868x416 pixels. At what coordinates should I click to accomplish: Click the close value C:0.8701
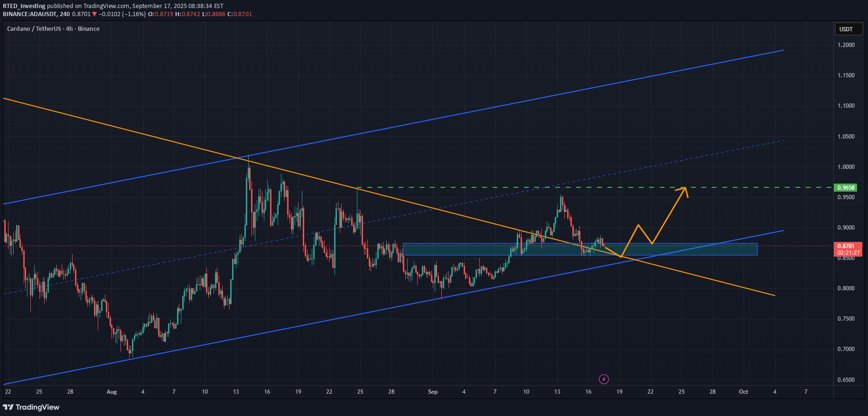pos(240,14)
